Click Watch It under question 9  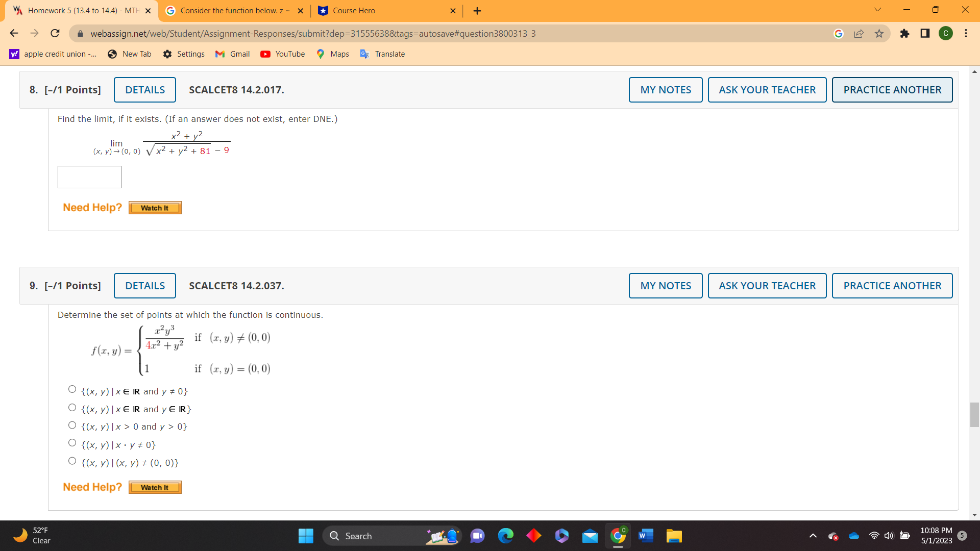pyautogui.click(x=155, y=488)
